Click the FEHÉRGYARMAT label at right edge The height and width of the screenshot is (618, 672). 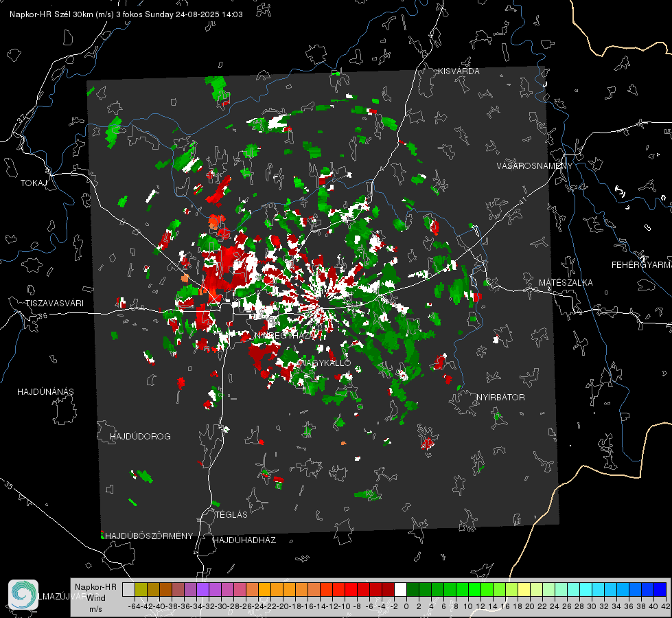pos(642,265)
